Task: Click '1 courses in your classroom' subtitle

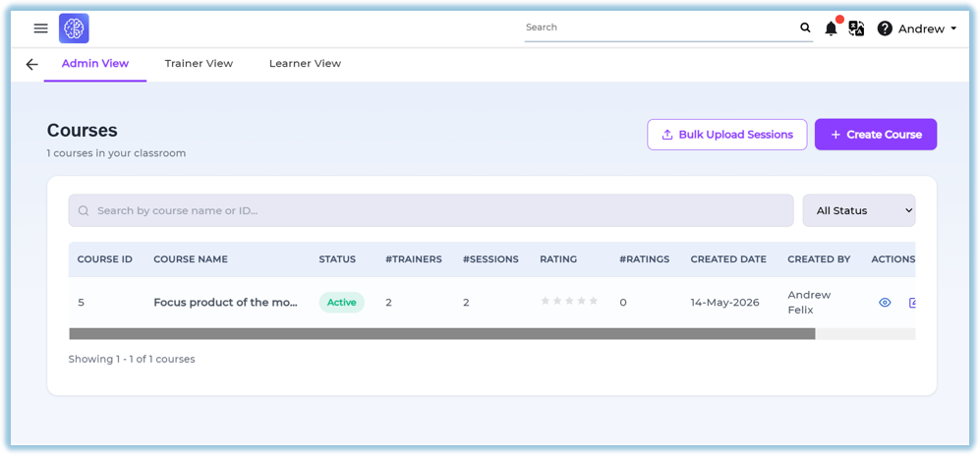Action: 116,153
